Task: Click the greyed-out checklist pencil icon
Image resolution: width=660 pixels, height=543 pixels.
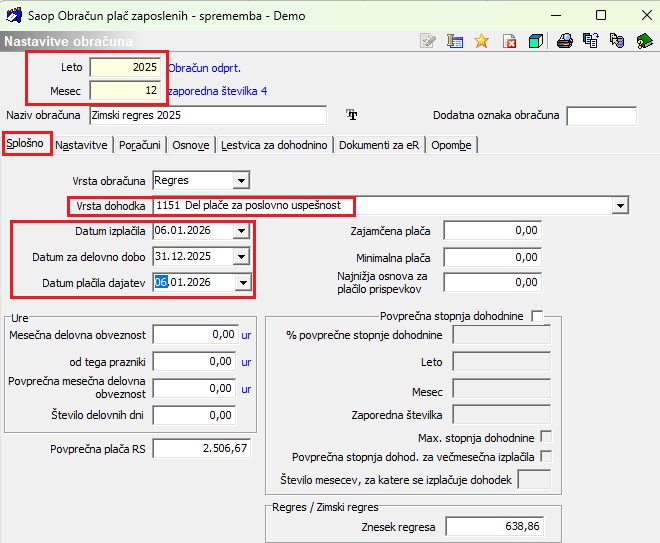Action: [428, 41]
